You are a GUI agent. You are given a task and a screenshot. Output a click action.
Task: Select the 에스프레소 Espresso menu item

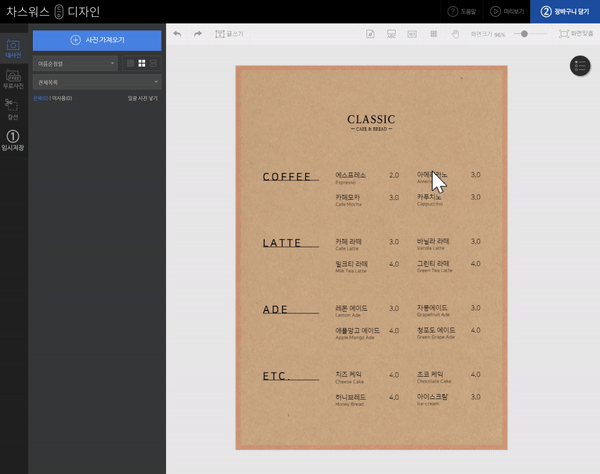351,178
